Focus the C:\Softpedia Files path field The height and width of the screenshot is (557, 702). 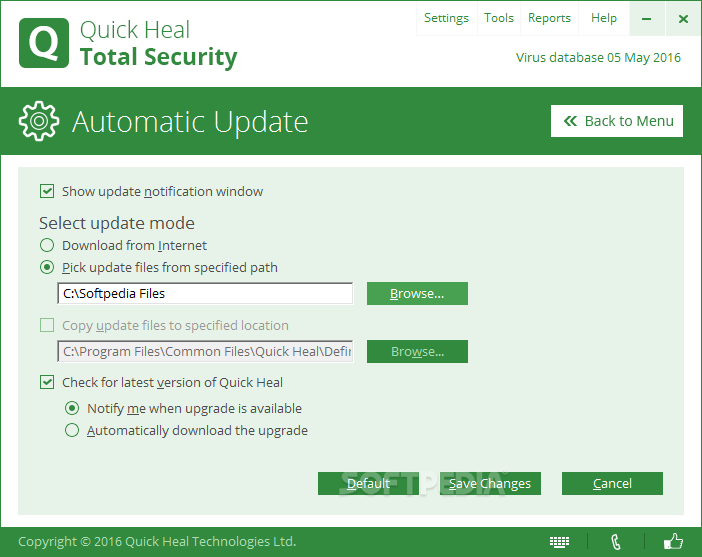(205, 293)
